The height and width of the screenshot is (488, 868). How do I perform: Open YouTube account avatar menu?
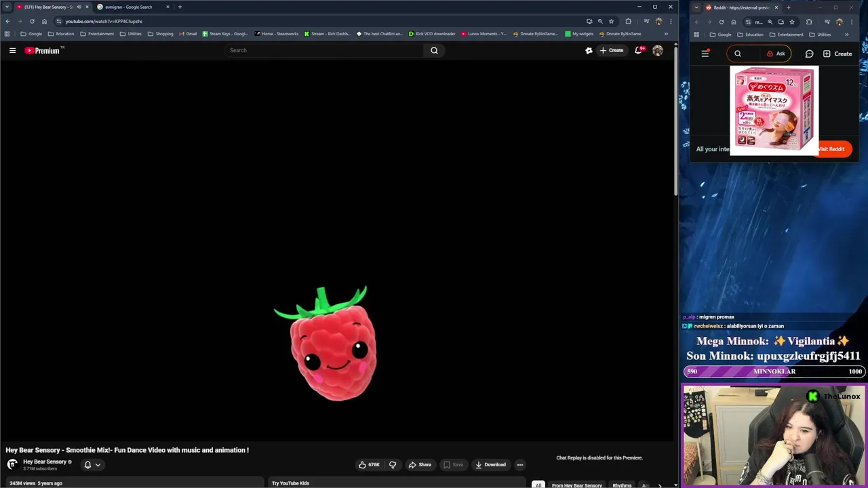tap(658, 50)
